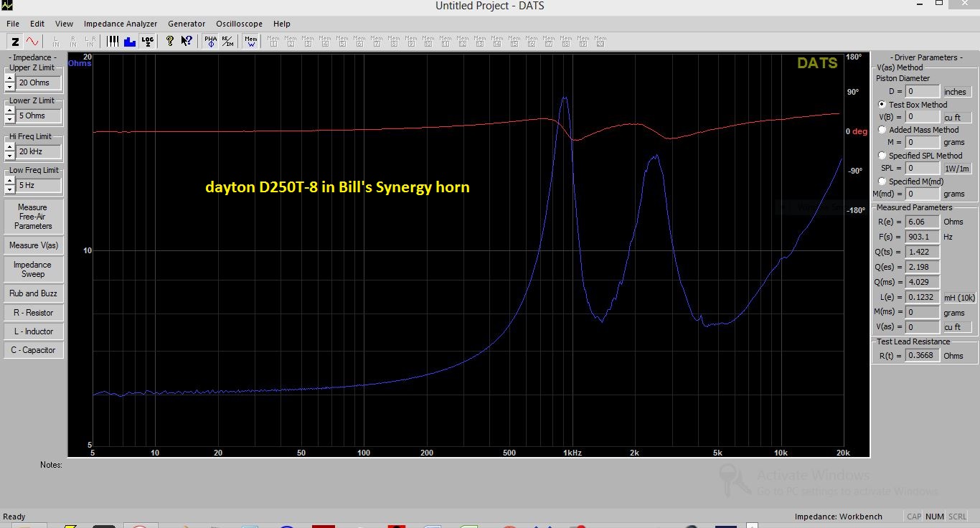Switch to the red sine wave generator icon
The width and height of the screenshot is (980, 528).
click(x=34, y=41)
